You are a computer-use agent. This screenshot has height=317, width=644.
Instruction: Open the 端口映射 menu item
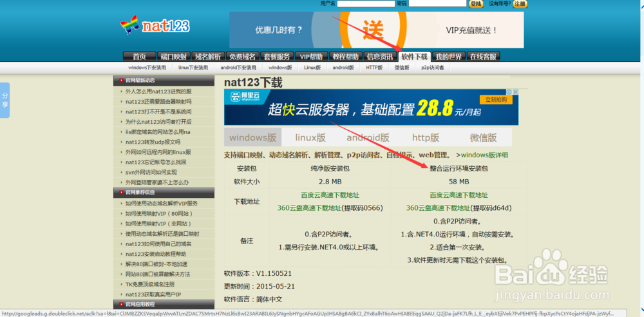tap(174, 57)
